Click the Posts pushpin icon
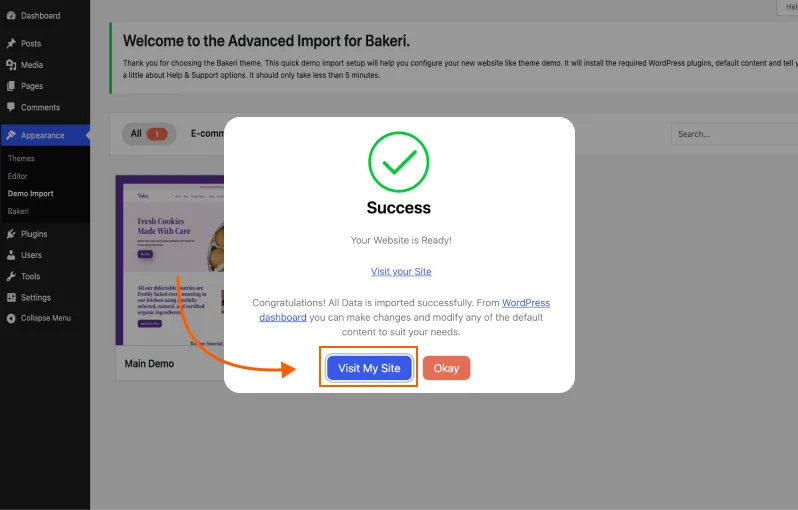This screenshot has height=510, width=798. point(11,44)
